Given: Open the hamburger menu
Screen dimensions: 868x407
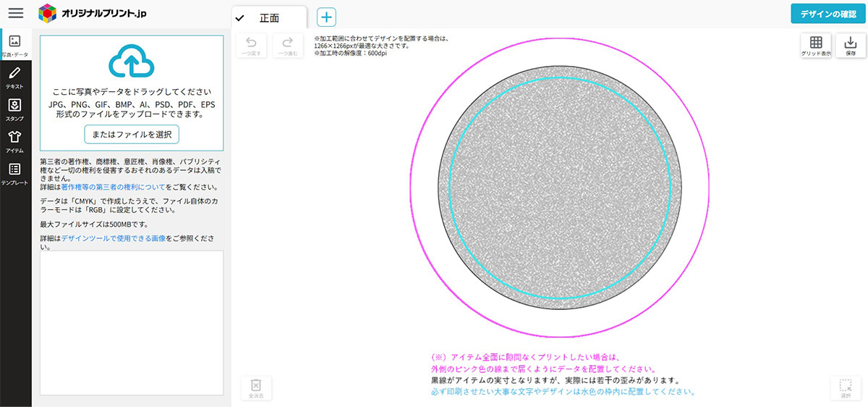Looking at the screenshot, I should [x=16, y=13].
